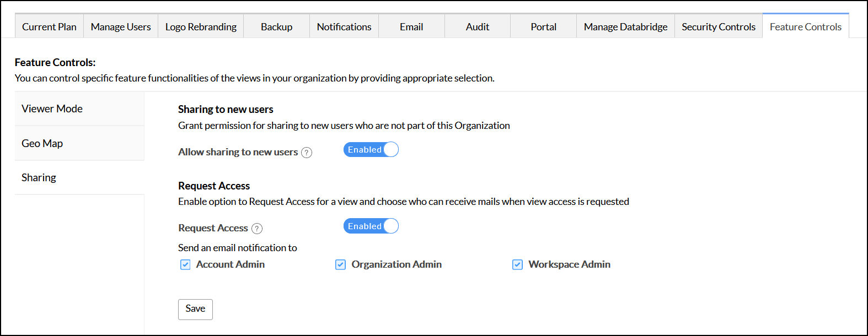The height and width of the screenshot is (336, 868).
Task: Switch to the Audit tab
Action: click(478, 27)
